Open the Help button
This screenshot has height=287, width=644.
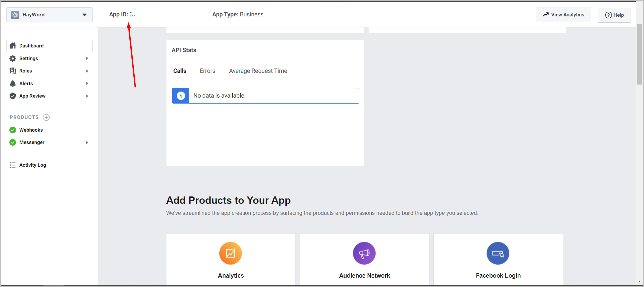[614, 15]
